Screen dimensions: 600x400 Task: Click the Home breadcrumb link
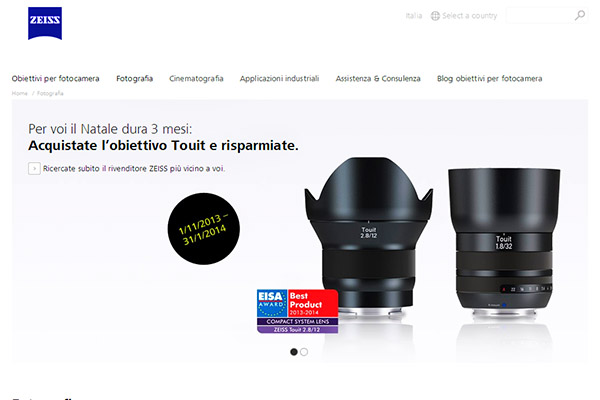click(x=20, y=93)
